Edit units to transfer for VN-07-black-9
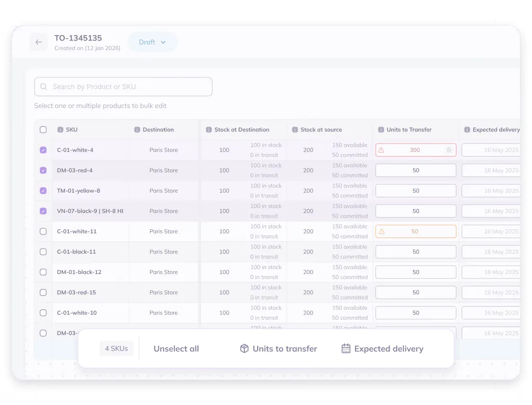This screenshot has height=405, width=532. click(416, 211)
